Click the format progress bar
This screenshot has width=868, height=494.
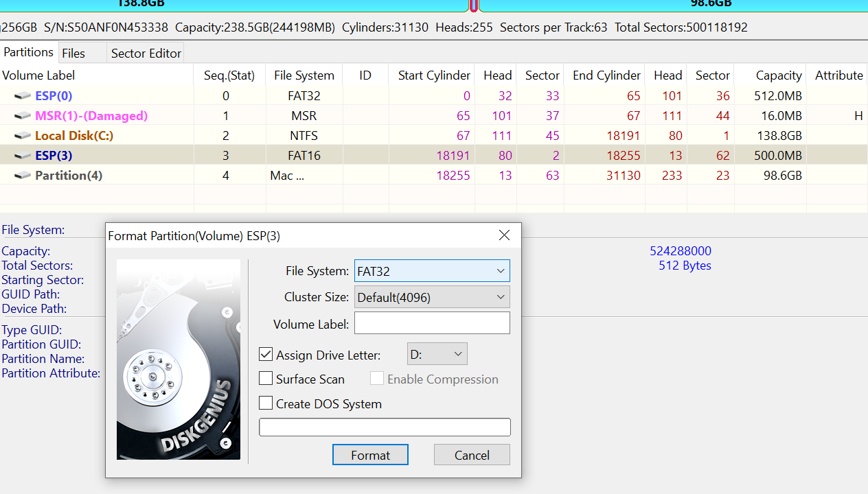pos(385,427)
